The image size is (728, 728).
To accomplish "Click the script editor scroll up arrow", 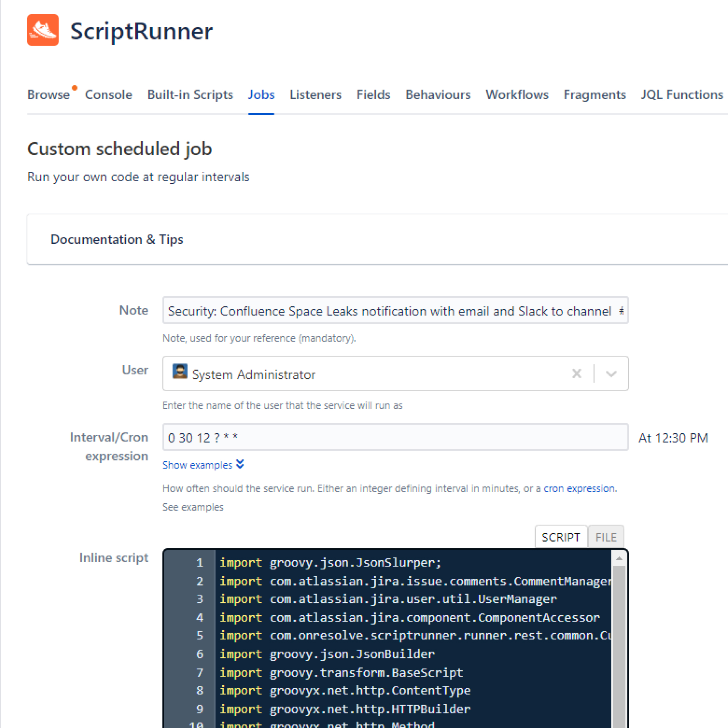I will [x=619, y=558].
